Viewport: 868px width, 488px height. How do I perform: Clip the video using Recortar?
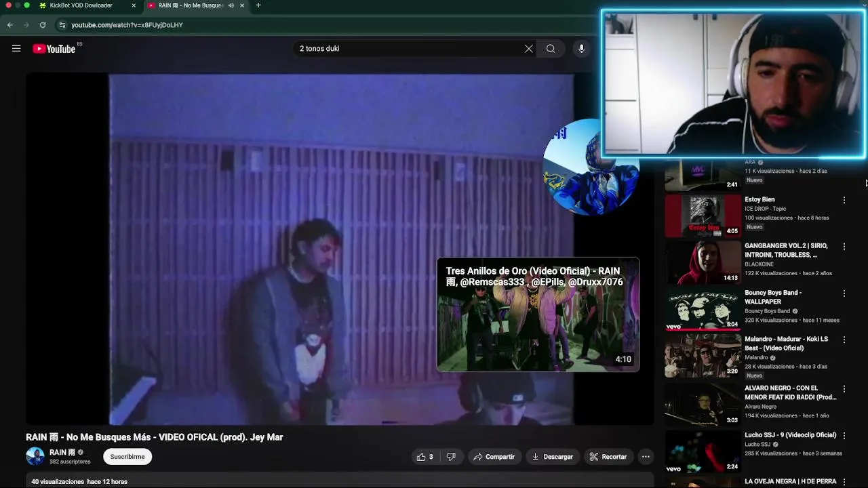click(x=608, y=457)
